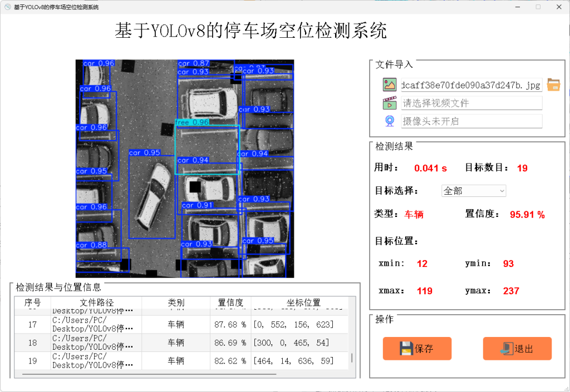The image size is (570, 392).
Task: Click the exit door icon on 退出 button
Action: click(507, 349)
